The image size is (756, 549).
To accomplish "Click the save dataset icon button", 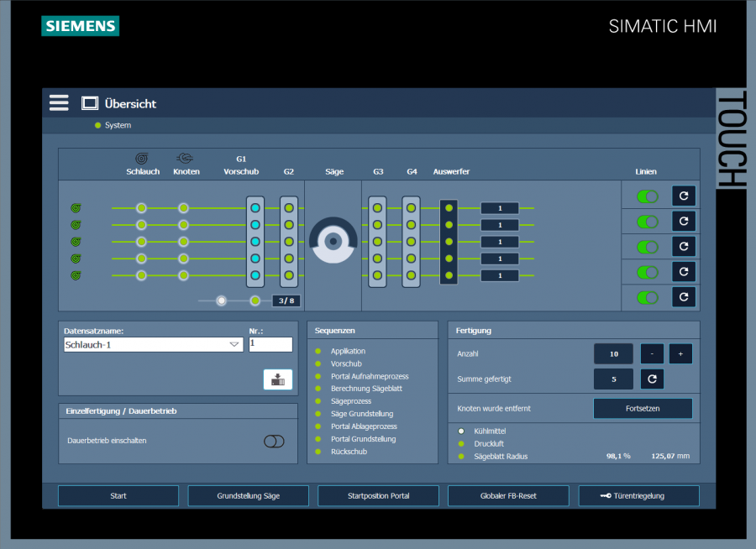I will pos(277,379).
